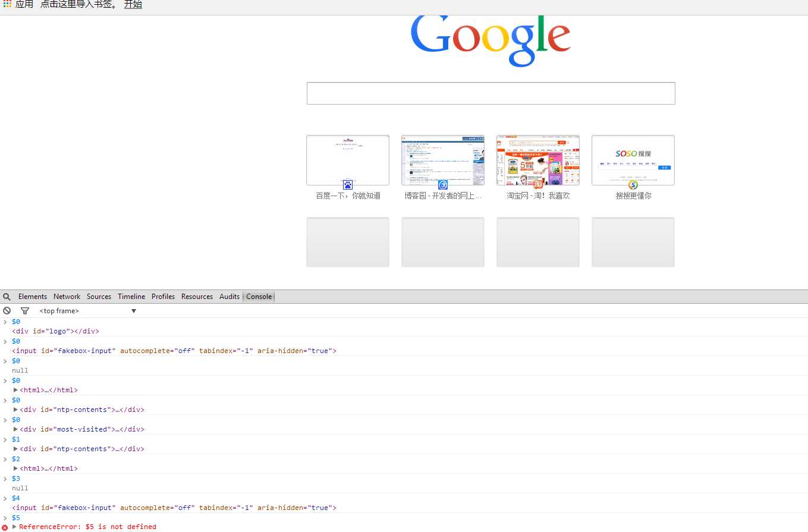Screen dimensions: 808x532
Task: Open the 博客园 most-visited thumbnail
Action: coord(443,160)
